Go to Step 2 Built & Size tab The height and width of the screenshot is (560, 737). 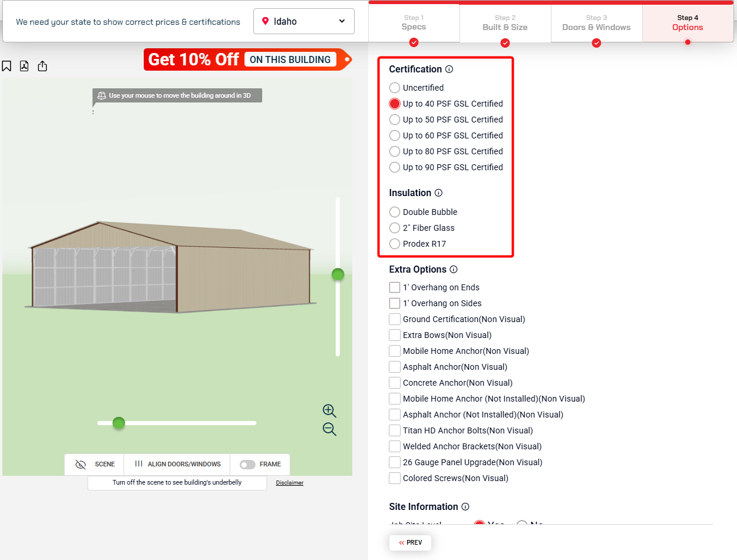point(505,24)
